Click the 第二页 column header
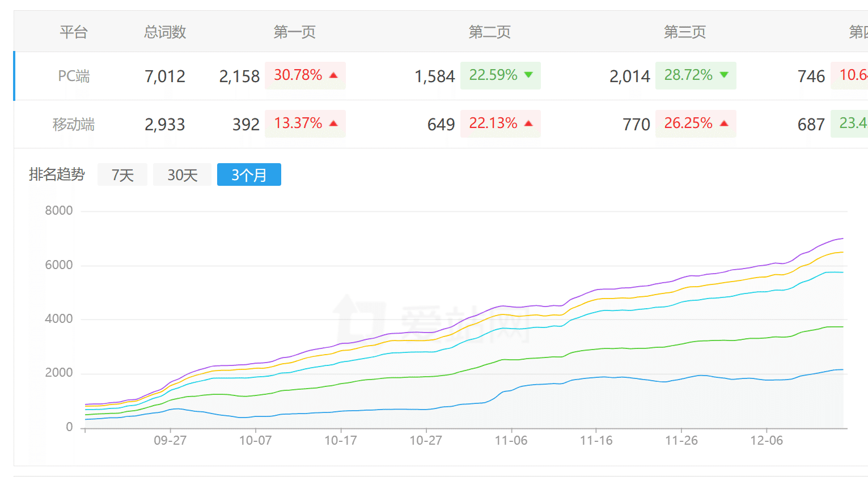The width and height of the screenshot is (868, 477). (489, 32)
